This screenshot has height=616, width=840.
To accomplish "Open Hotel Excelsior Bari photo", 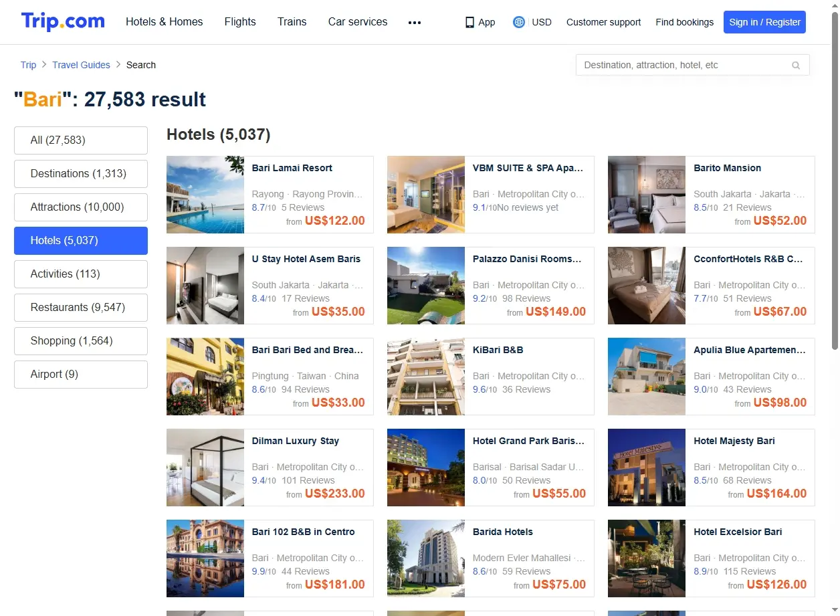I will point(647,558).
